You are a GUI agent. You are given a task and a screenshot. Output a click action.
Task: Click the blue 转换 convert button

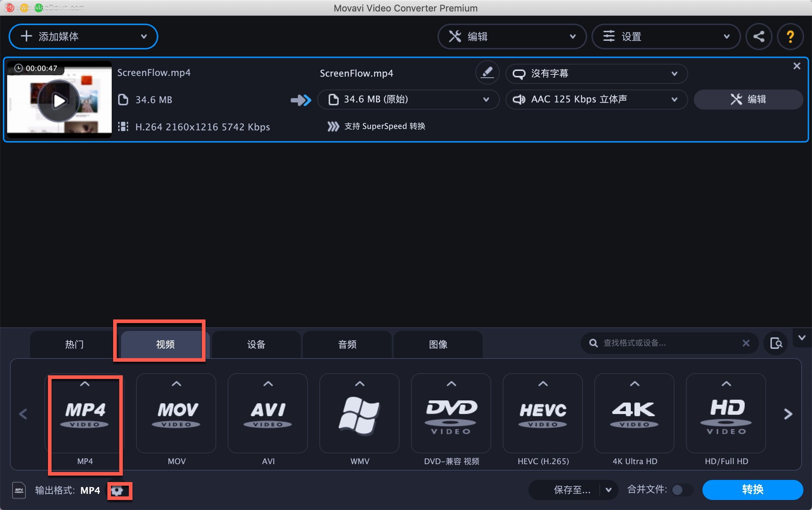click(753, 490)
